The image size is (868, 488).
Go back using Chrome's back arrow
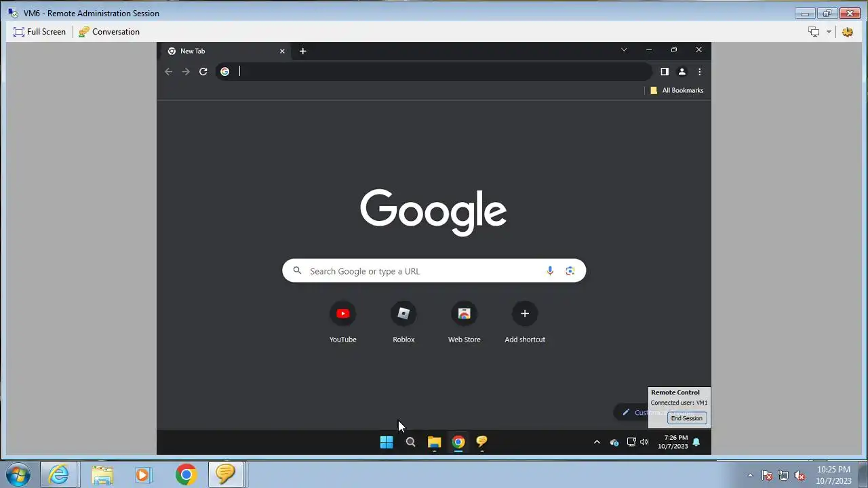[x=169, y=71]
